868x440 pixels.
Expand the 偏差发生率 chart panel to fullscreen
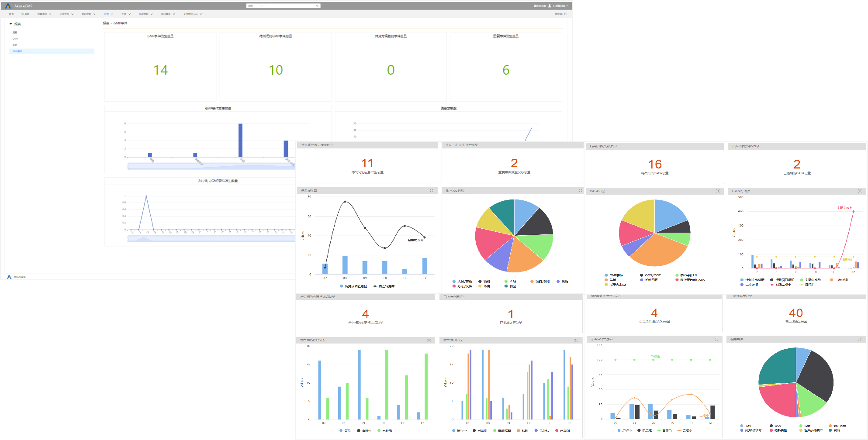tap(431, 191)
